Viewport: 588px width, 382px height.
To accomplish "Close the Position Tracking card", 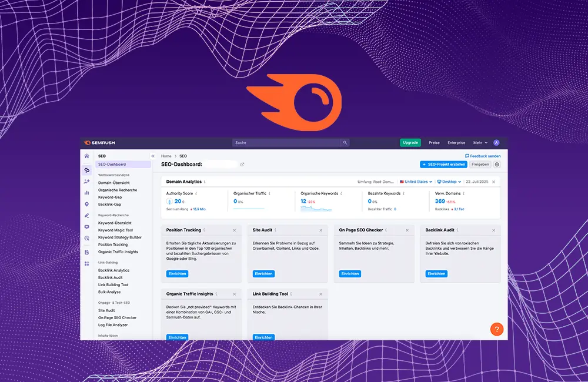I will (235, 230).
